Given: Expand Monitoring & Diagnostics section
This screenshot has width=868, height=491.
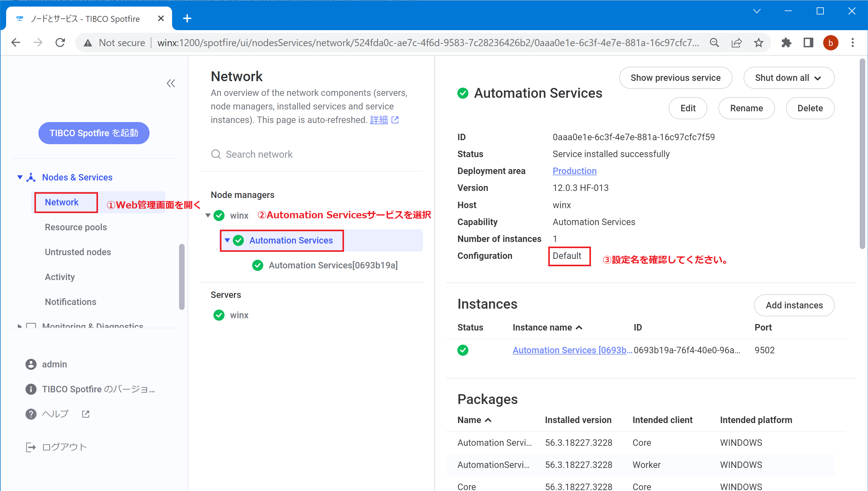Looking at the screenshot, I should point(20,326).
